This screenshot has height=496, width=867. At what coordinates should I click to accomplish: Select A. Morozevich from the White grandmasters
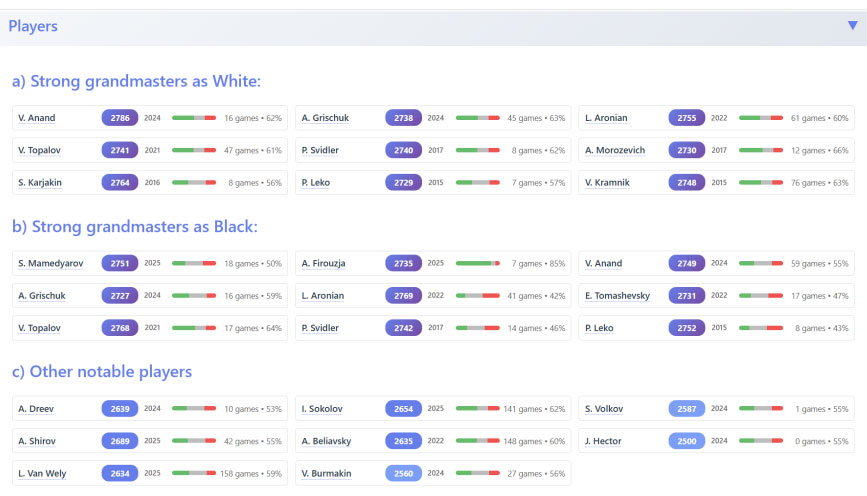pyautogui.click(x=615, y=151)
